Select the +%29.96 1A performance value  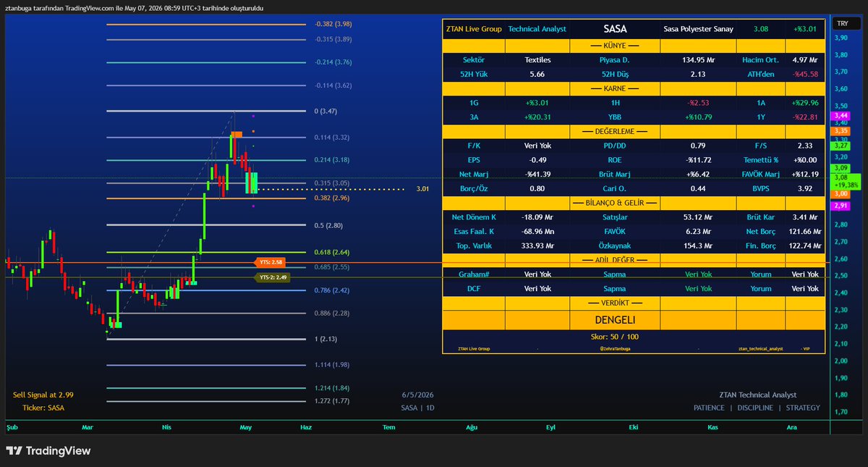(x=804, y=103)
